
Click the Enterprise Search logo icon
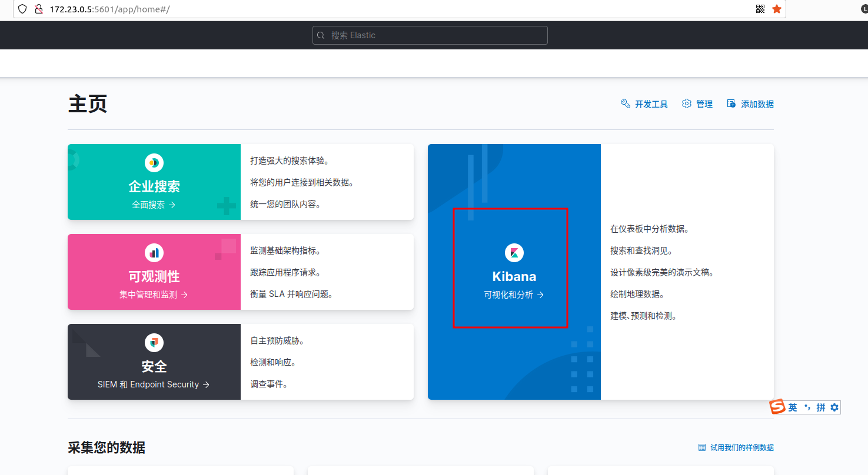coord(154,163)
